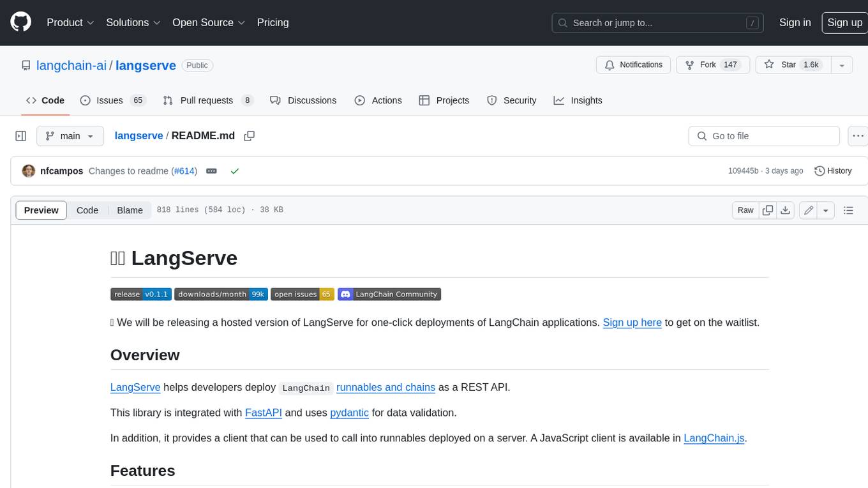The height and width of the screenshot is (488, 868).
Task: Open the Product menu
Action: pos(70,22)
